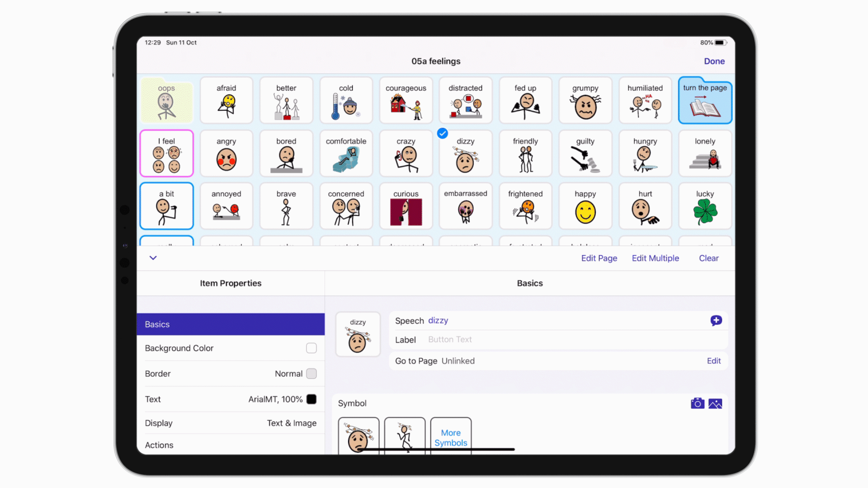
Task: Expand Go to Page Edit options
Action: (713, 361)
